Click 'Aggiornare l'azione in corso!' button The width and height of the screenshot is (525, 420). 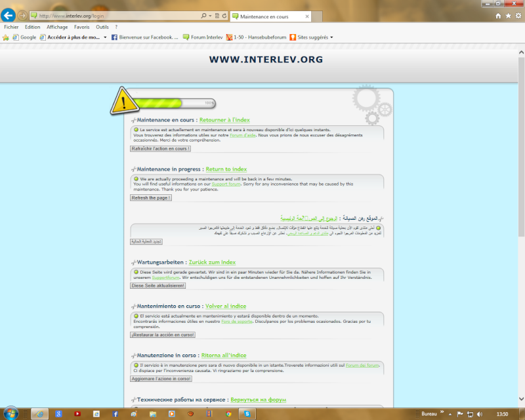[161, 379]
